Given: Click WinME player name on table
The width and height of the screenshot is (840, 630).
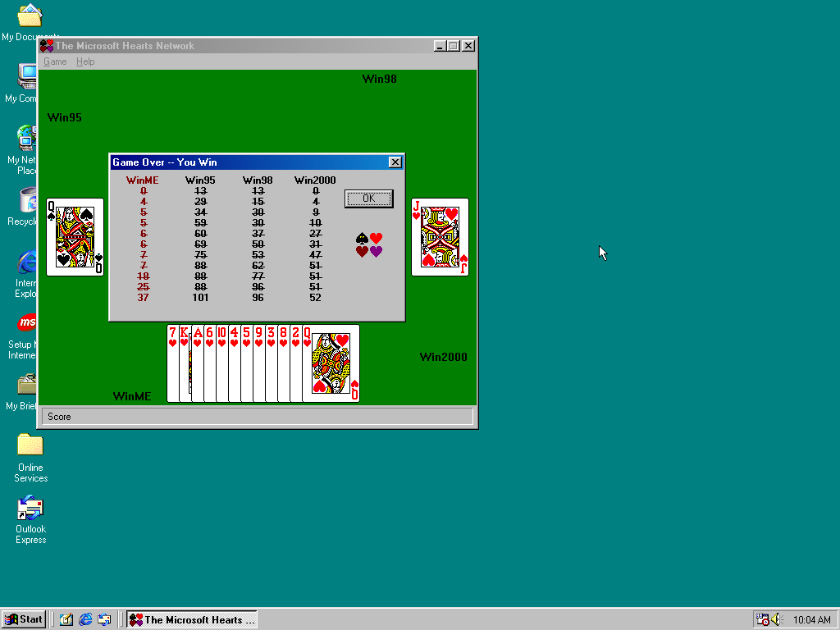Looking at the screenshot, I should coord(132,396).
